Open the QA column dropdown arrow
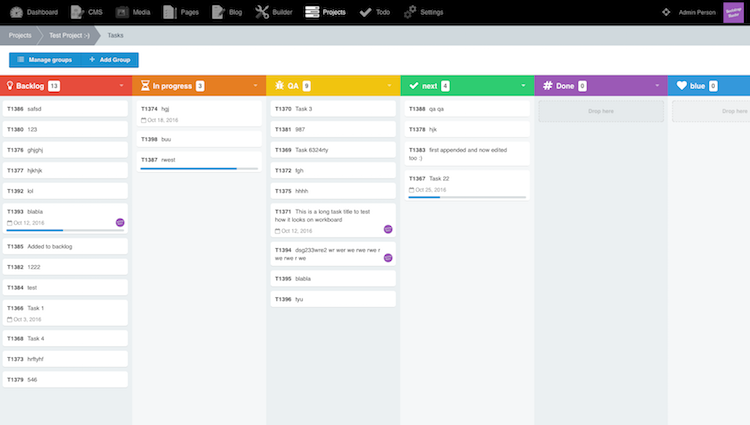This screenshot has height=425, width=750. (x=389, y=86)
